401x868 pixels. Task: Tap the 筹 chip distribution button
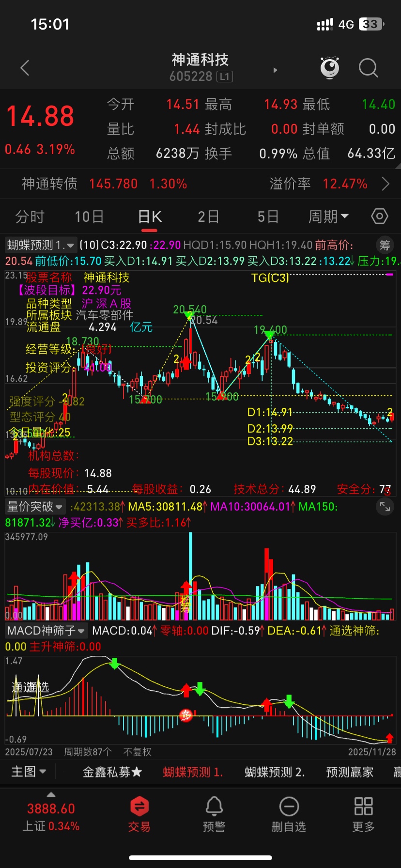tap(385, 245)
